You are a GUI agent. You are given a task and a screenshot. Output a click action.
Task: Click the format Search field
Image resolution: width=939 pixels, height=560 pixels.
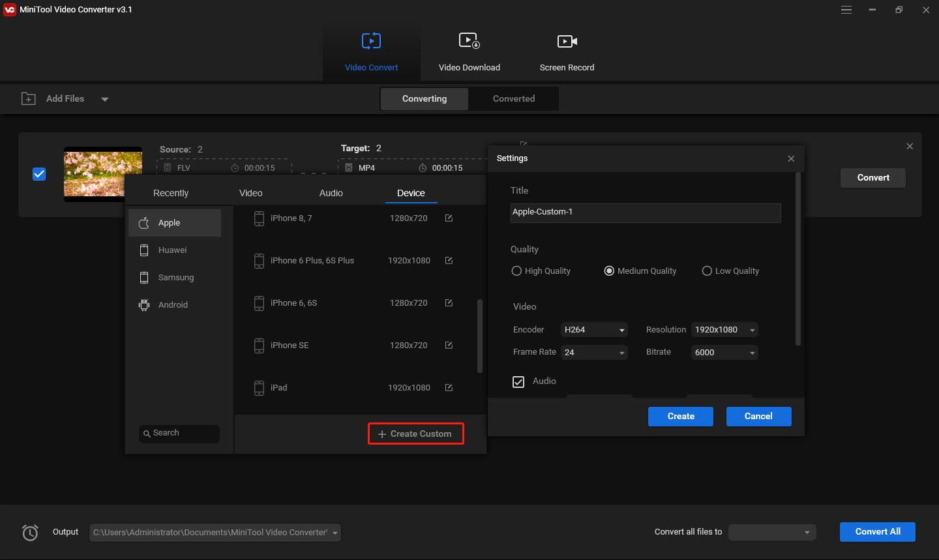pyautogui.click(x=179, y=434)
